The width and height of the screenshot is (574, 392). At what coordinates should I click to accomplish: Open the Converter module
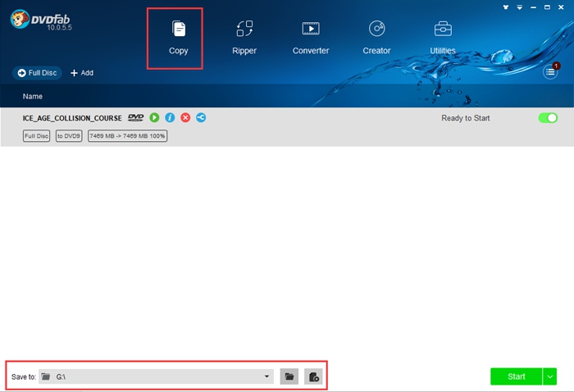tap(311, 38)
